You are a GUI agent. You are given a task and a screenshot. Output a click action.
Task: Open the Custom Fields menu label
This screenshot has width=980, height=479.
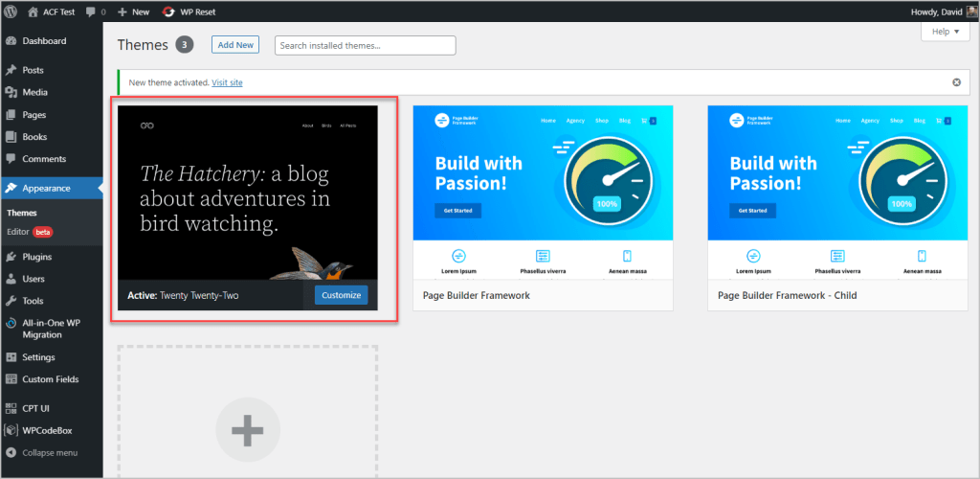(x=51, y=379)
